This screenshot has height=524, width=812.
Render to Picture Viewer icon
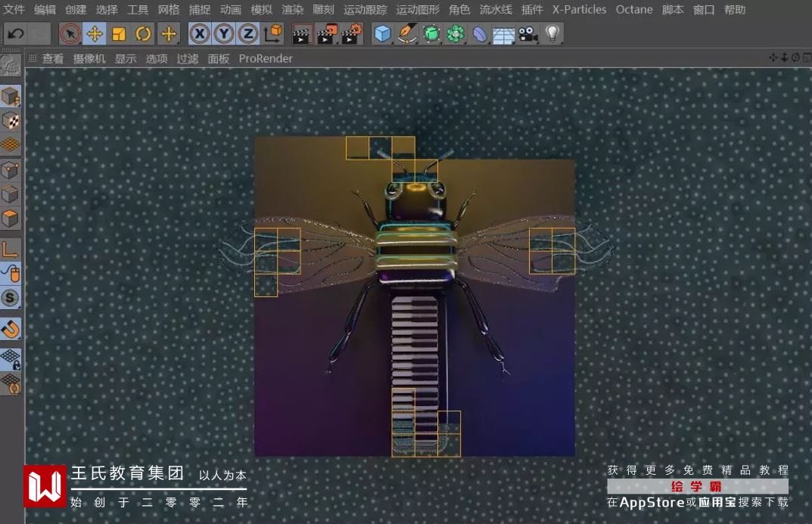[x=327, y=34]
